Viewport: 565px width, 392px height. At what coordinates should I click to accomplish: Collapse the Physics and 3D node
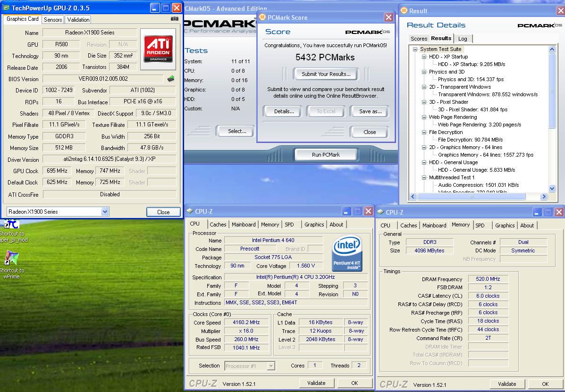[x=424, y=72]
